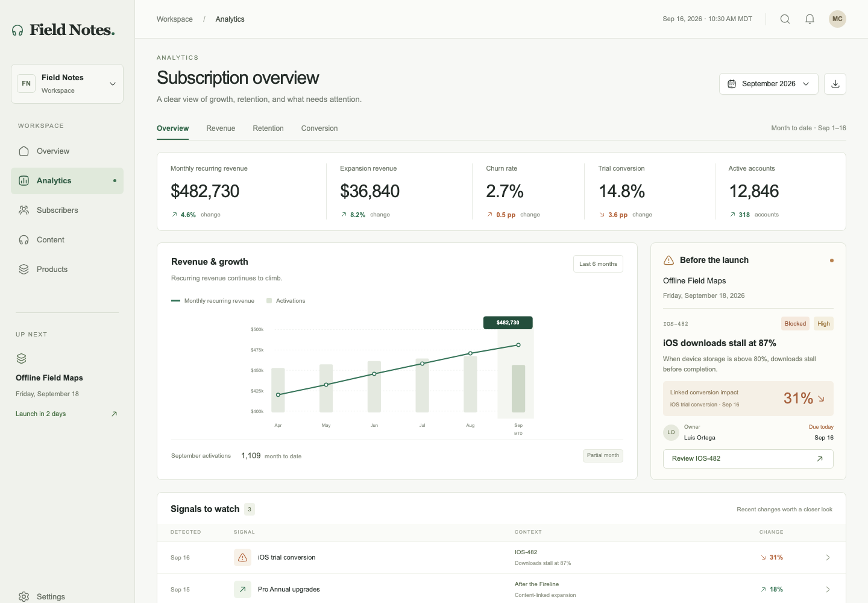868x603 pixels.
Task: Toggle the Activations legend swatch
Action: pyautogui.click(x=269, y=300)
